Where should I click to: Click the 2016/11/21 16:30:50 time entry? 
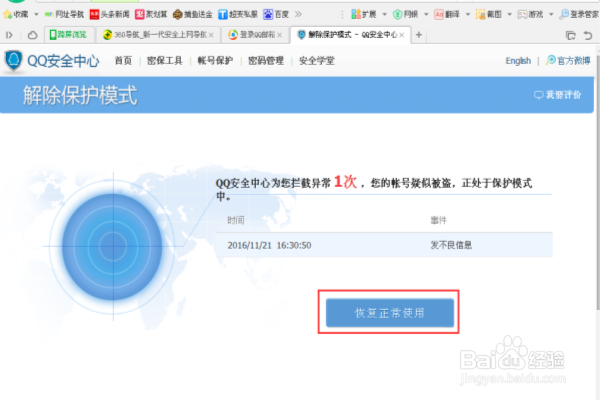click(269, 245)
